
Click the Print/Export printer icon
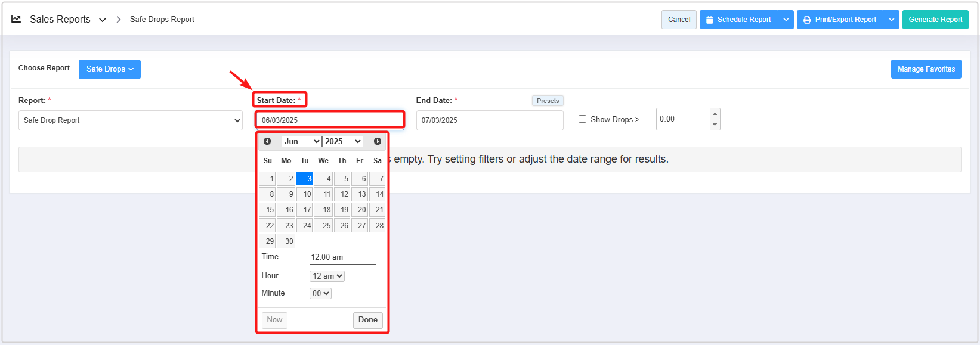tap(807, 20)
